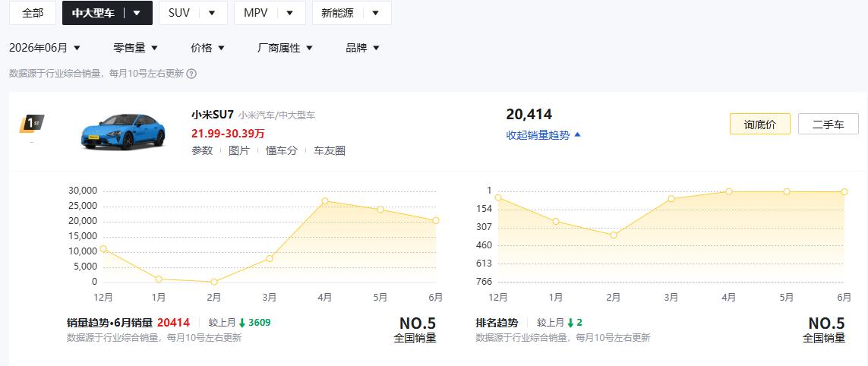Open the SUV dropdown arrow
The width and height of the screenshot is (868, 366).
click(211, 13)
